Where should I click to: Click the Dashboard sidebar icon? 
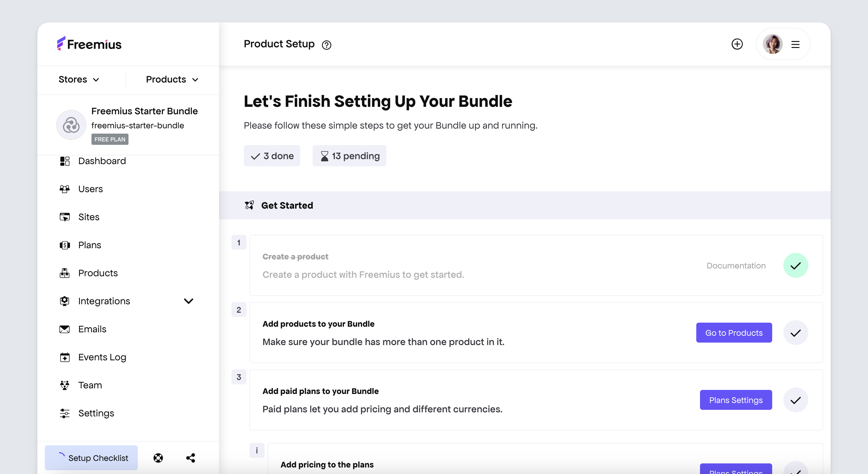coord(65,161)
